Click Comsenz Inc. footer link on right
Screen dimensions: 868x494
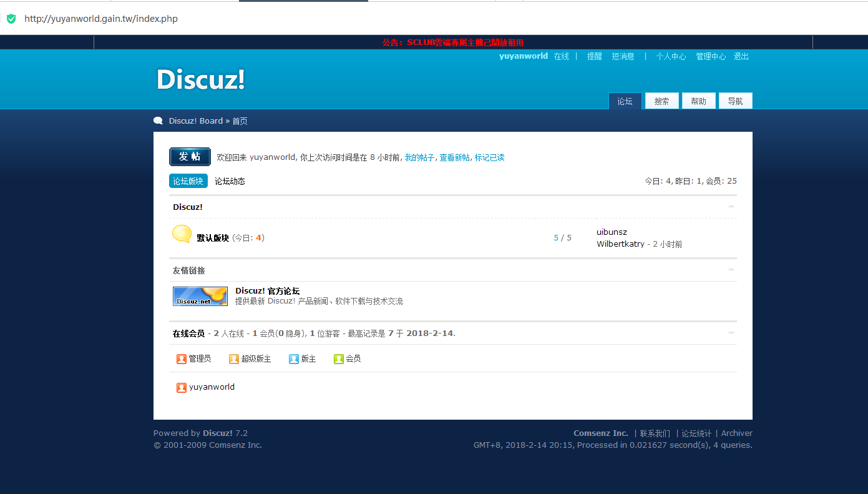601,433
